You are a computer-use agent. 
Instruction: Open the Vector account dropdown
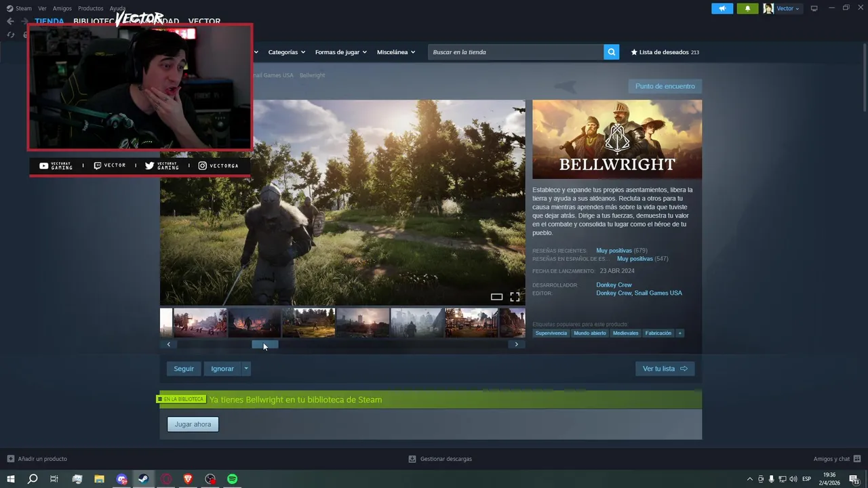coord(787,8)
